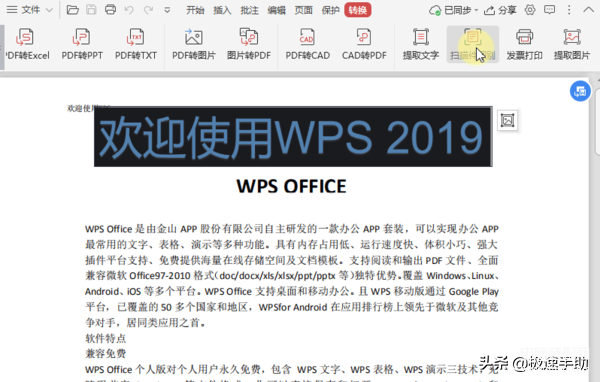Click the PDF转TXT tool
Viewport: 600px width, 382px height.
136,44
